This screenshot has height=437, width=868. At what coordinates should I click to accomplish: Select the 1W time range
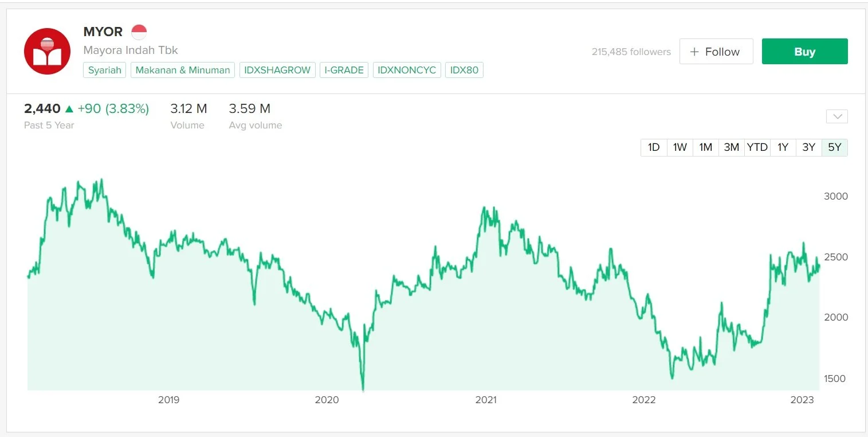[x=680, y=147]
